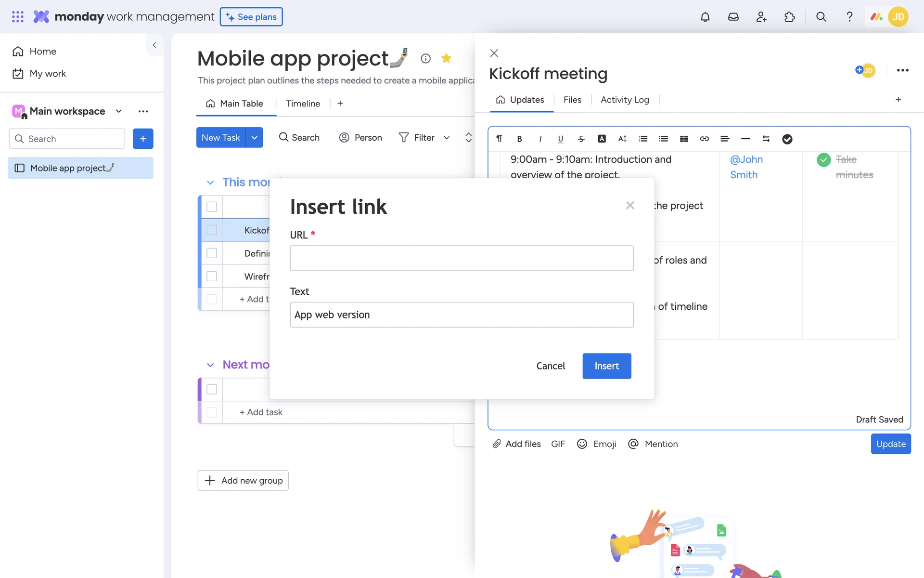Viewport: 924px width, 578px height.
Task: Check the Wireframes row checkbox
Action: click(x=212, y=276)
